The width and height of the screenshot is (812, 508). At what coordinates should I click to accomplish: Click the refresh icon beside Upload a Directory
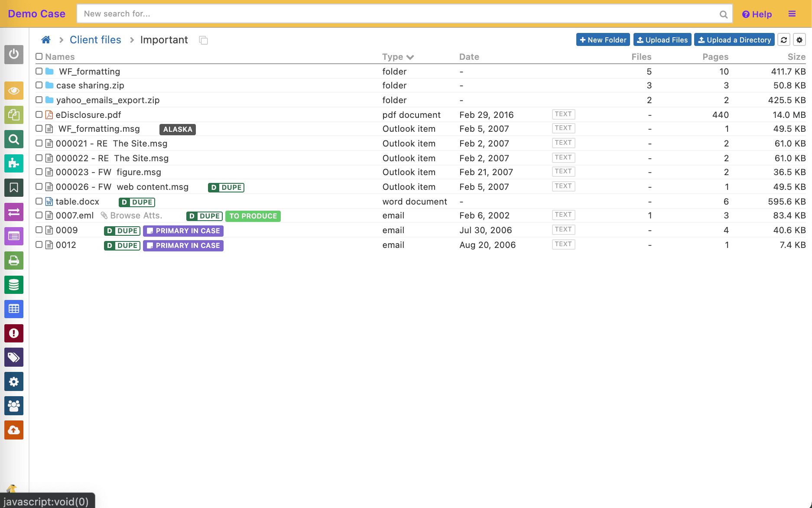coord(784,40)
